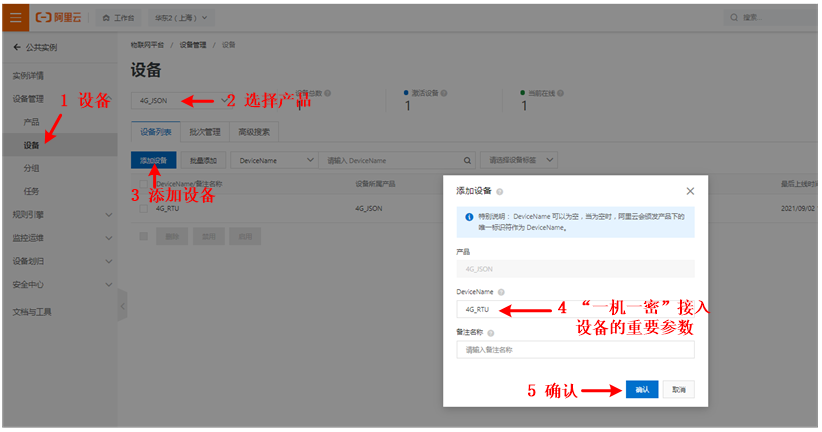The image size is (822, 432).
Task: Click the 取消 button in the dialog
Action: [x=679, y=390]
